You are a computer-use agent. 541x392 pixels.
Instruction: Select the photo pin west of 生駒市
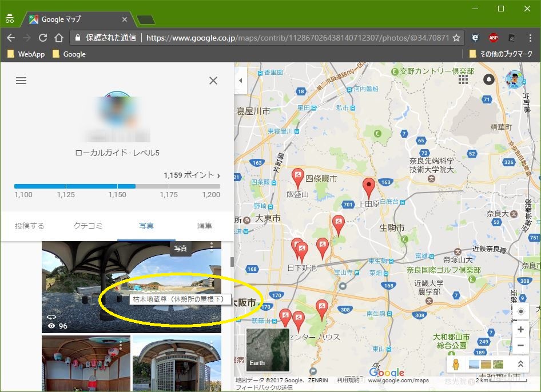pos(339,225)
